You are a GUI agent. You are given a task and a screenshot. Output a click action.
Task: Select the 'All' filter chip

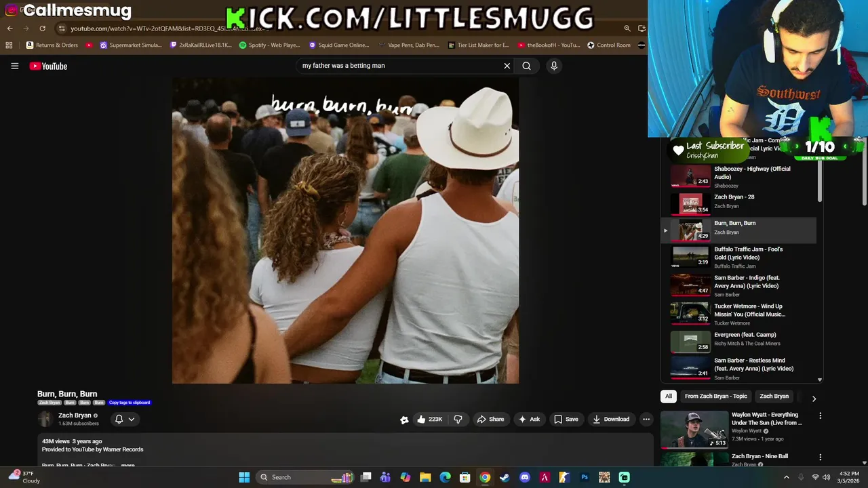[669, 396]
